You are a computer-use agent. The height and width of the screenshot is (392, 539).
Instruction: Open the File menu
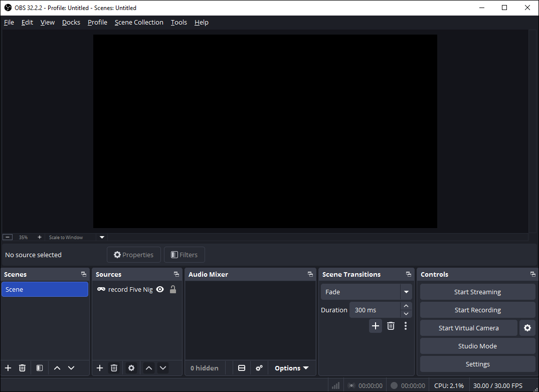(9, 23)
